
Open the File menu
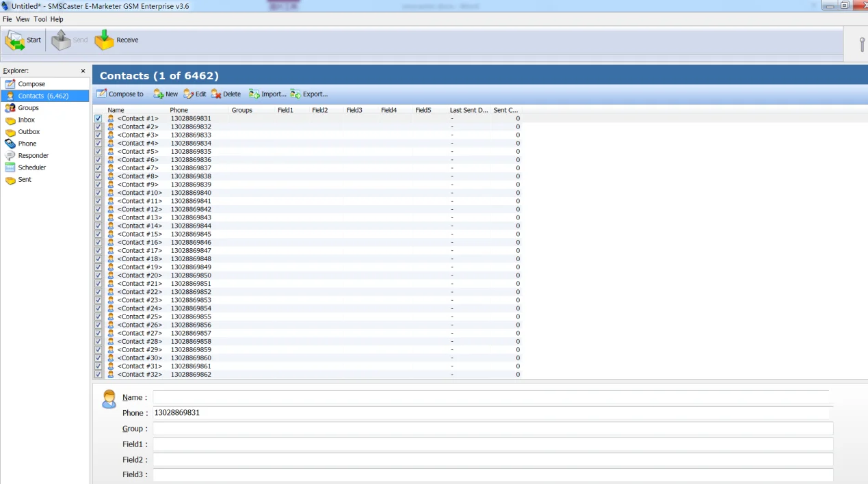[x=7, y=19]
